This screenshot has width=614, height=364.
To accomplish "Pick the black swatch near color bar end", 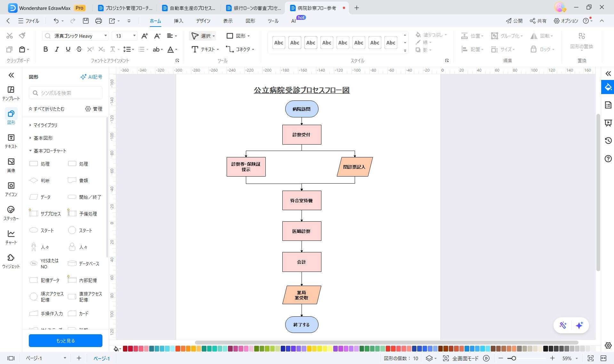I will (x=546, y=349).
